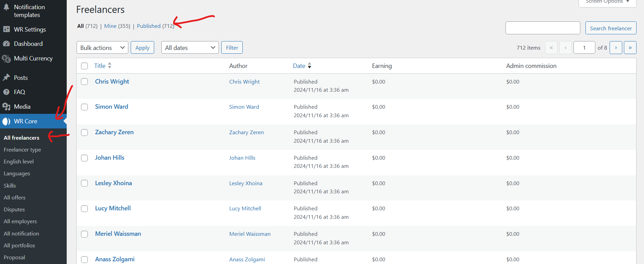This screenshot has height=264, width=644.
Task: Check the Lucy Mitchell row checkbox
Action: [84, 209]
